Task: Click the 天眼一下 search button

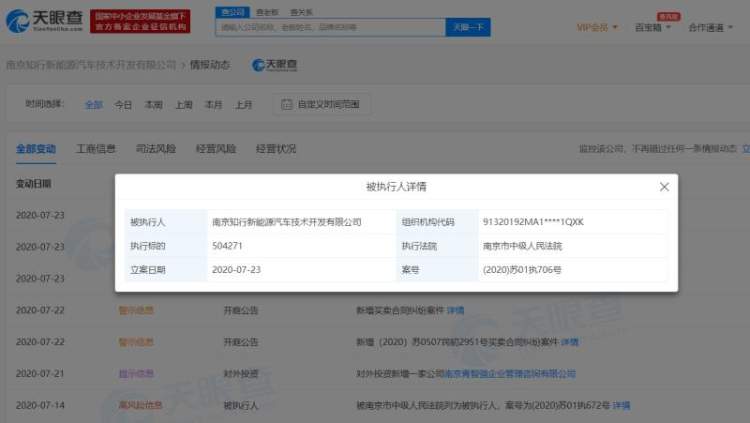Action: (x=468, y=27)
